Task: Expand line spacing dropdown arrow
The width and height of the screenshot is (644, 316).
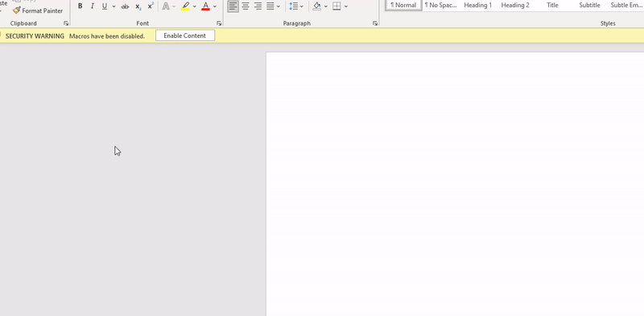Action: click(302, 6)
